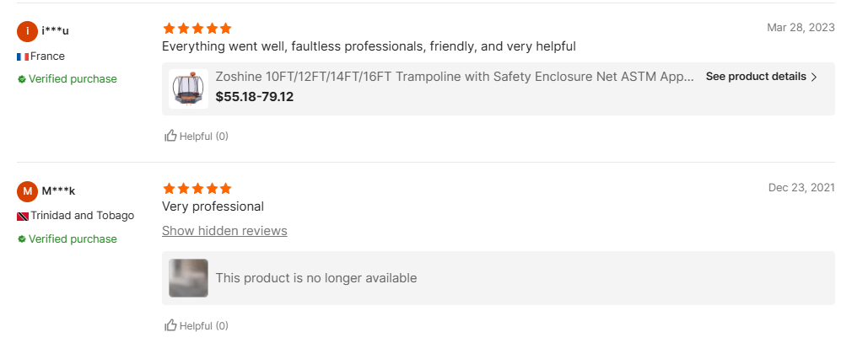868x343 pixels.
Task: Click the Trinidad and Tobago flag icon
Action: tap(23, 216)
